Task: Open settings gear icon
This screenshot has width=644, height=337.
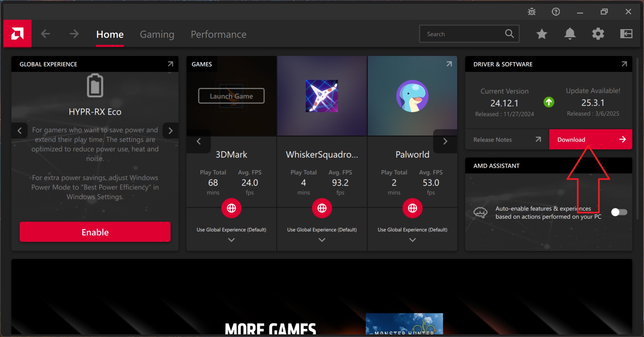Action: coord(598,34)
